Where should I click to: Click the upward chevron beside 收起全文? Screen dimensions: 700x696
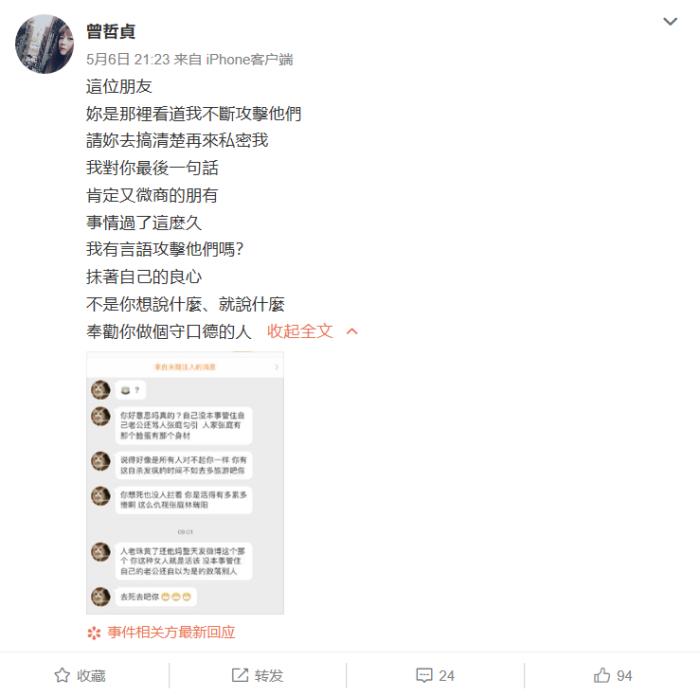(352, 331)
